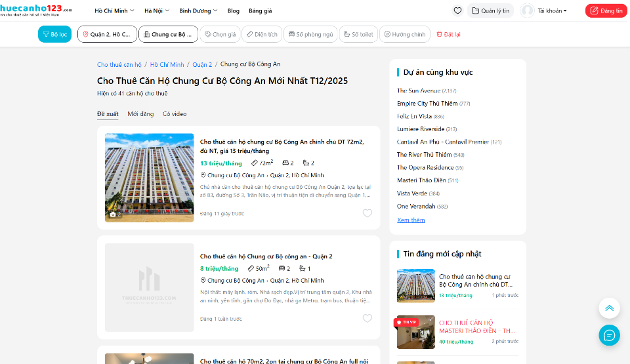
Task: Open TIN VIP Masteri Thảo Điền thumbnail
Action: coord(416,332)
